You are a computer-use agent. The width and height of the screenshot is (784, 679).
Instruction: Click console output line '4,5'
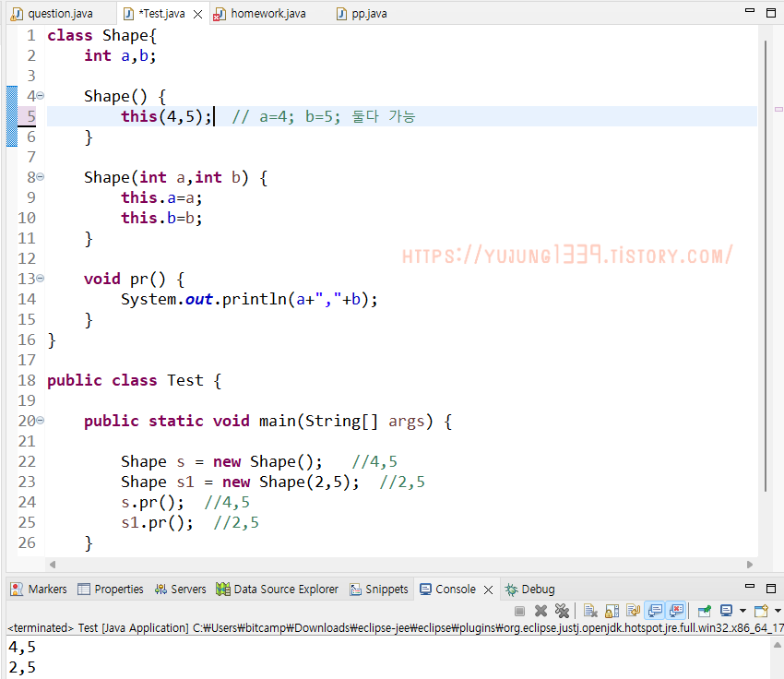coord(22,647)
